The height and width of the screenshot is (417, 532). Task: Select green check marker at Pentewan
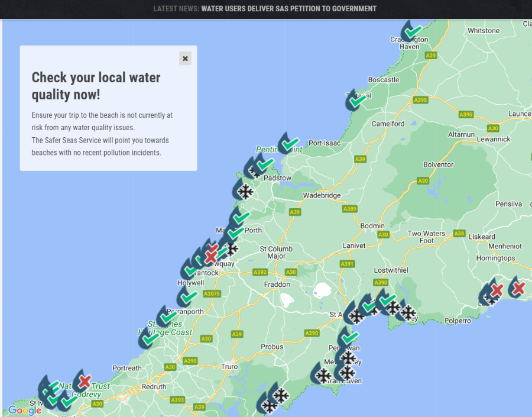coord(348,338)
